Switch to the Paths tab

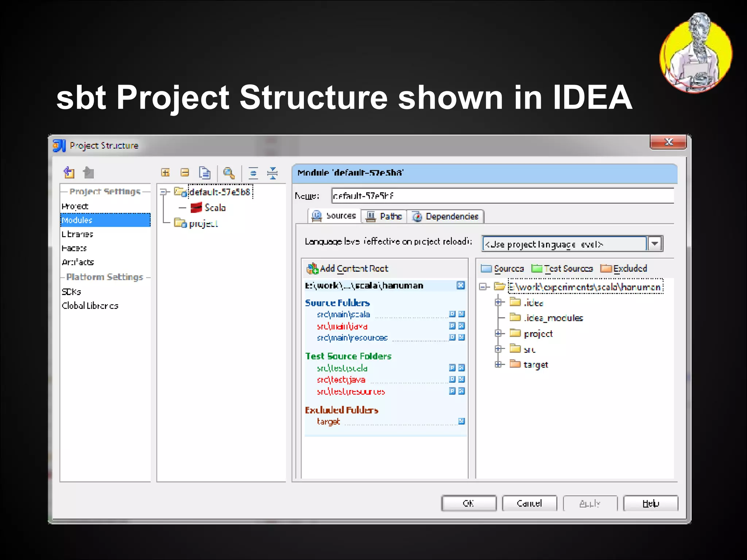click(384, 216)
